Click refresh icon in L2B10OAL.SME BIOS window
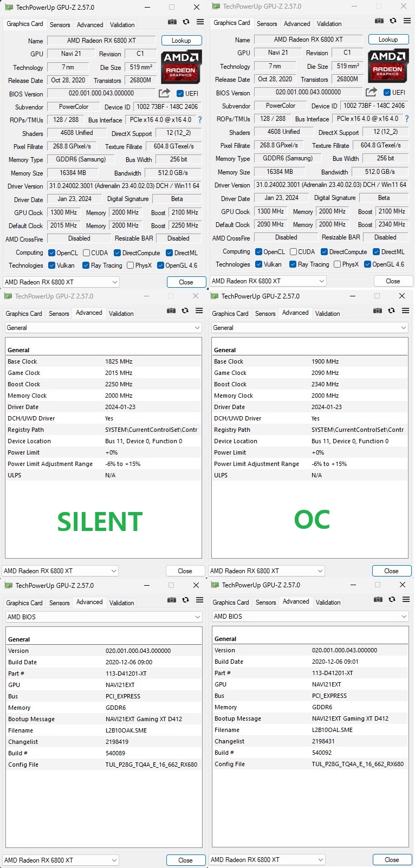Screen dimensions: 415x868 tap(392, 599)
